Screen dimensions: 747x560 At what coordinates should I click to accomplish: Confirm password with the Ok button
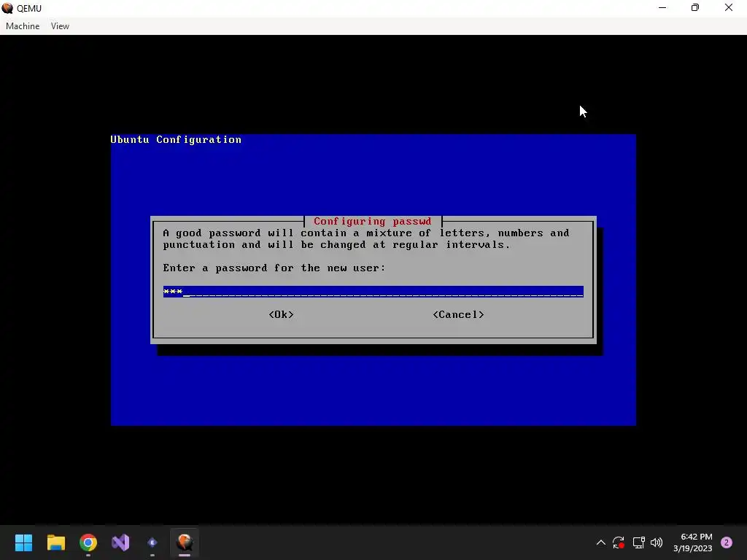click(x=281, y=315)
